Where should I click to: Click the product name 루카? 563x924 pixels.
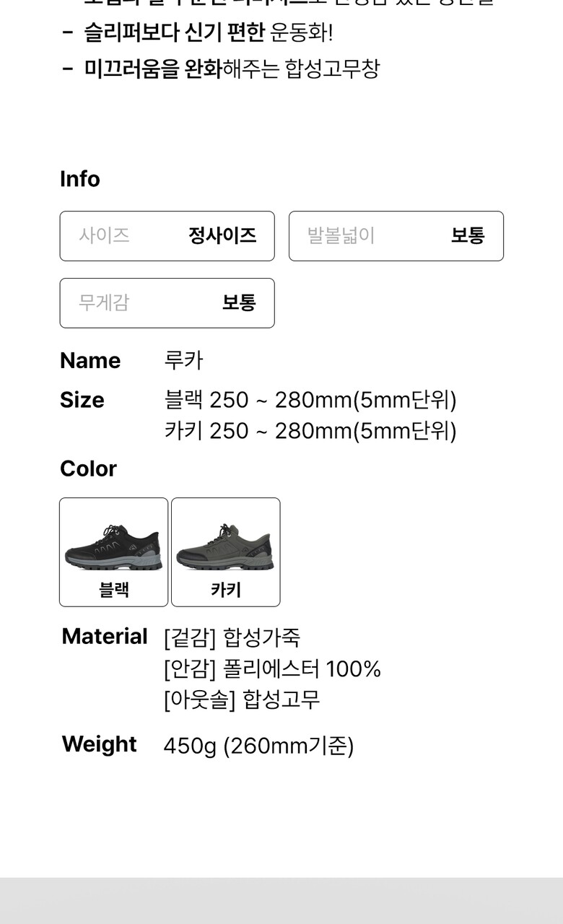[x=183, y=360]
